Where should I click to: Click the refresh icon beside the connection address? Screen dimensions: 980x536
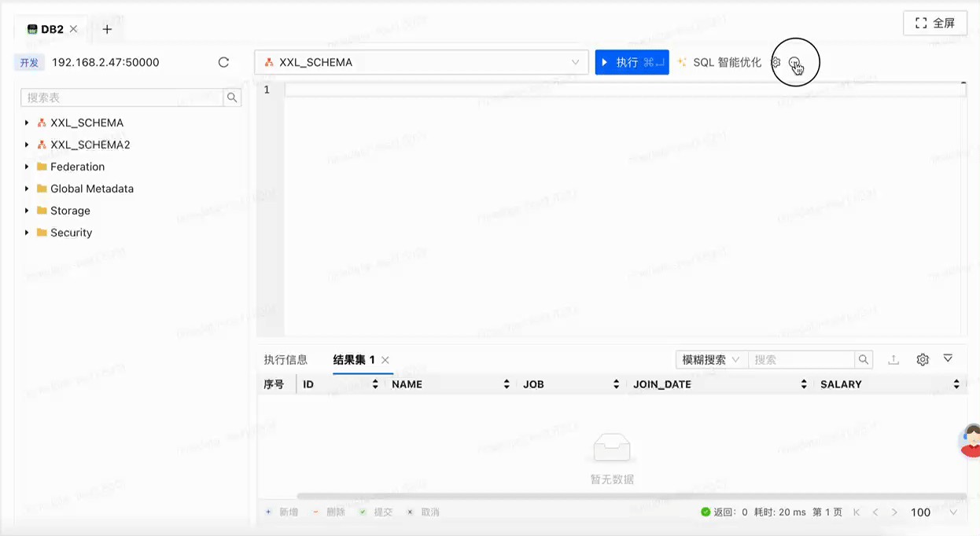tap(223, 62)
